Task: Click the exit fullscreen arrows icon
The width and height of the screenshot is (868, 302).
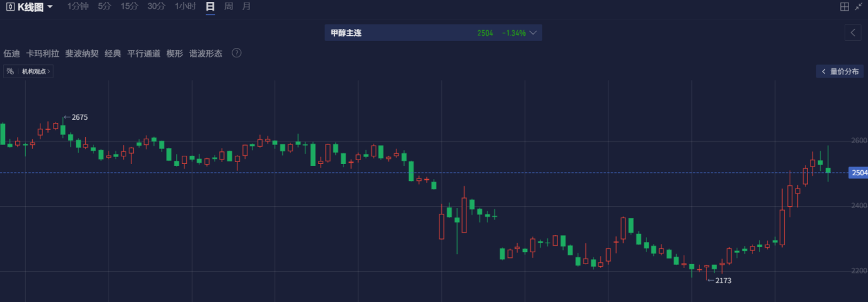Action: (x=859, y=7)
